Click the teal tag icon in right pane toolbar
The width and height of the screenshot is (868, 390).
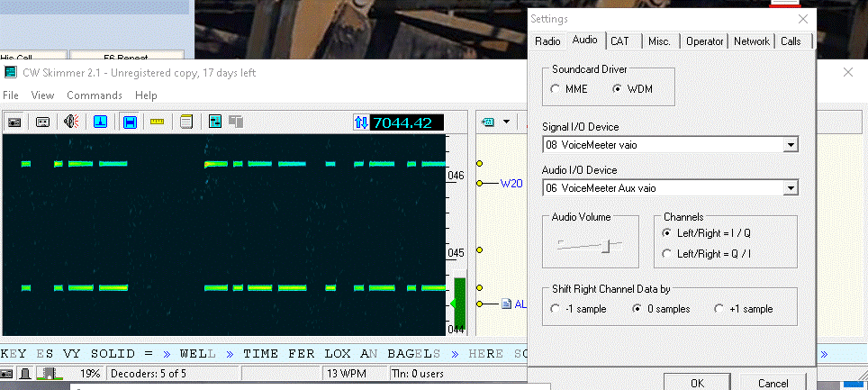coord(488,122)
